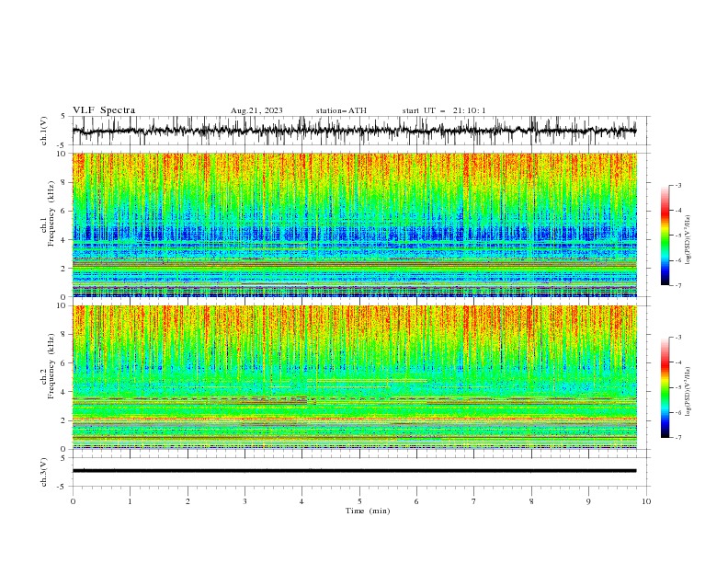Viewport: 728px width, 563px height.
Task: Click the time axis tick label "8"
Action: click(x=531, y=501)
